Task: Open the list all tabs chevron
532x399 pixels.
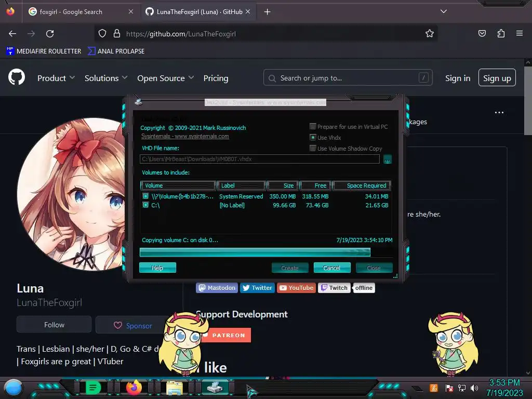Action: 443,11
